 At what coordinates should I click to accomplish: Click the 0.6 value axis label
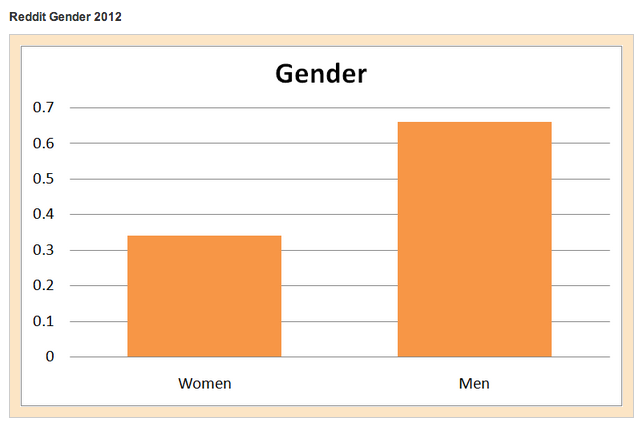click(44, 143)
